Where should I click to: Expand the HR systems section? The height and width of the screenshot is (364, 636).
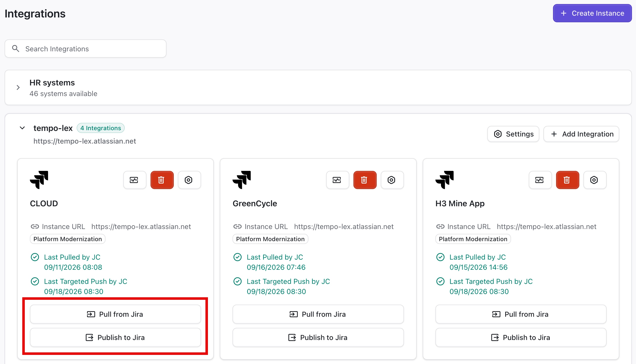coord(18,87)
